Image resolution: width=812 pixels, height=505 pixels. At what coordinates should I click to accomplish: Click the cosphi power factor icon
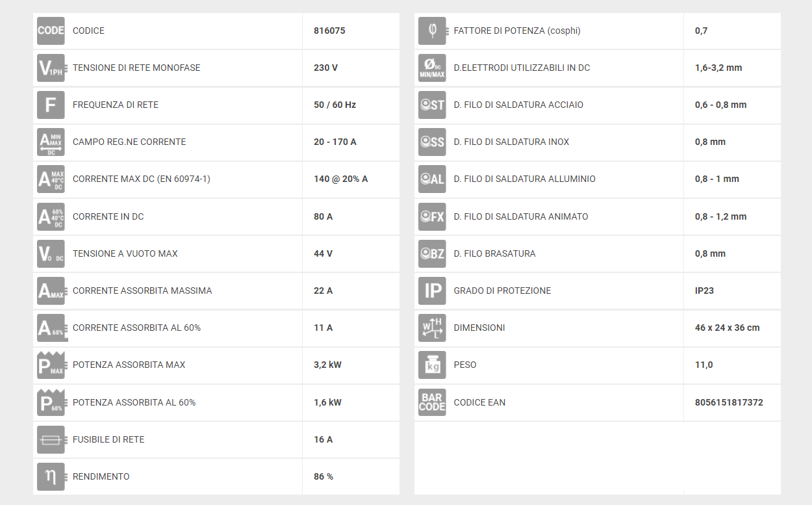[432, 31]
